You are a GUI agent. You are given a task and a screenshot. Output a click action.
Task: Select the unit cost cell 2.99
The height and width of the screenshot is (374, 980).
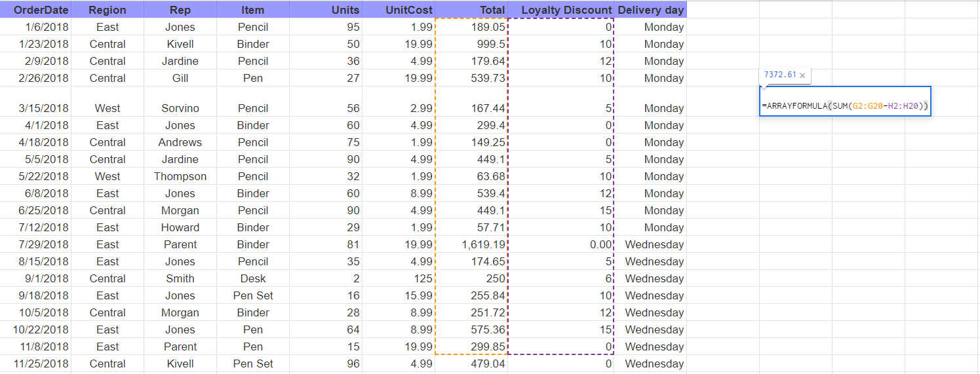point(399,102)
